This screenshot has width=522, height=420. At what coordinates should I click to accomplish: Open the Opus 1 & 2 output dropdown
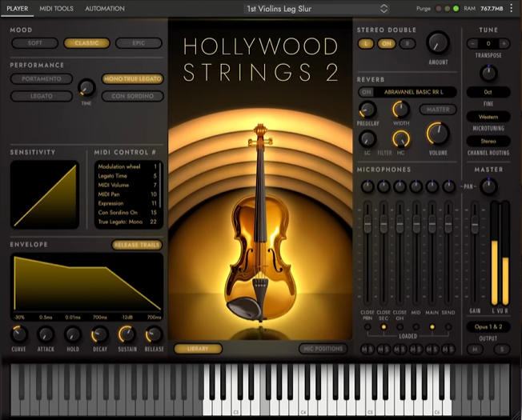pyautogui.click(x=488, y=326)
